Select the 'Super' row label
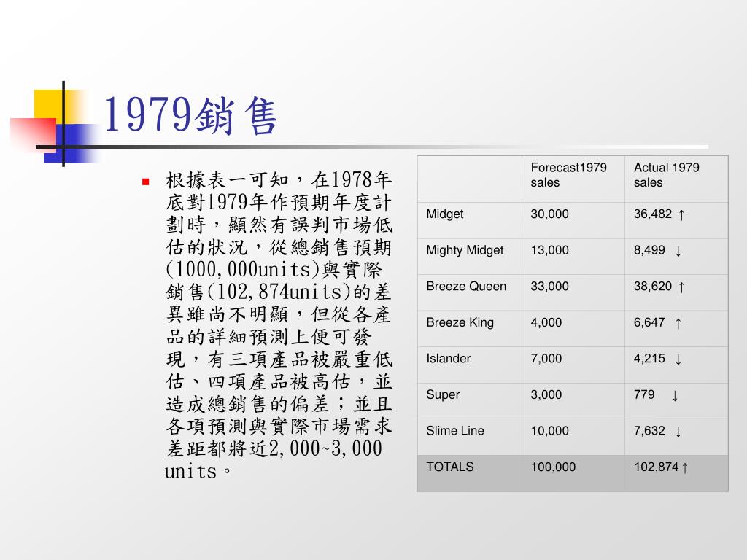Viewport: 747px width, 560px height. click(x=443, y=395)
